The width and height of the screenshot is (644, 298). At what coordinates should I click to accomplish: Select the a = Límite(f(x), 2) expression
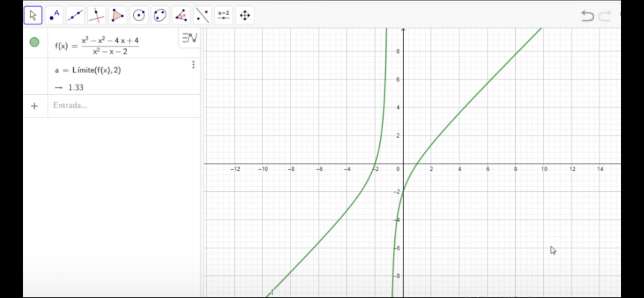click(x=88, y=70)
